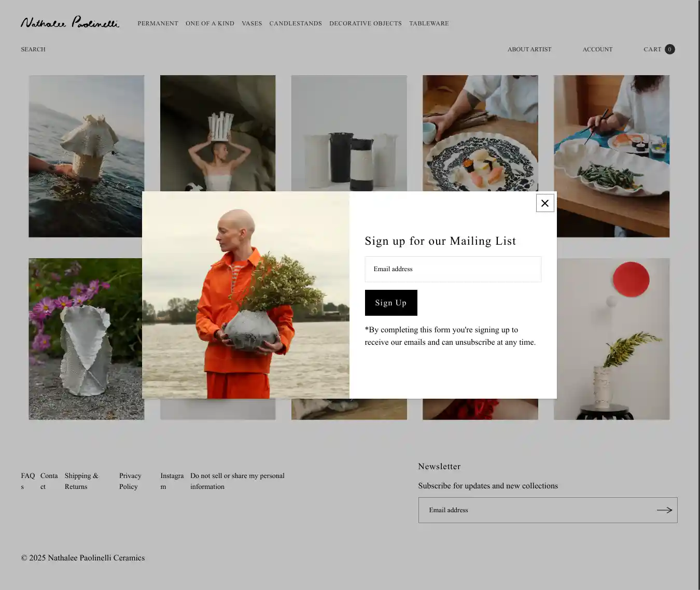Click the footer newsletter email field
The width and height of the screenshot is (700, 590).
pos(534,510)
